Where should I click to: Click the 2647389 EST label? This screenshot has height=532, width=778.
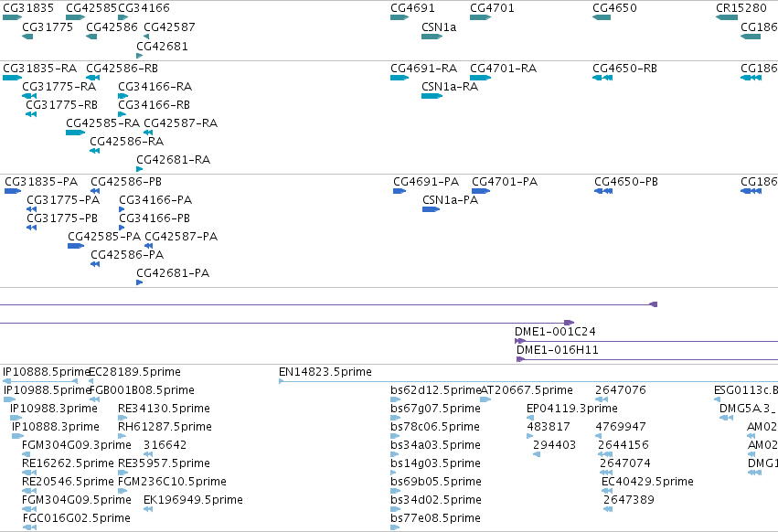click(629, 500)
